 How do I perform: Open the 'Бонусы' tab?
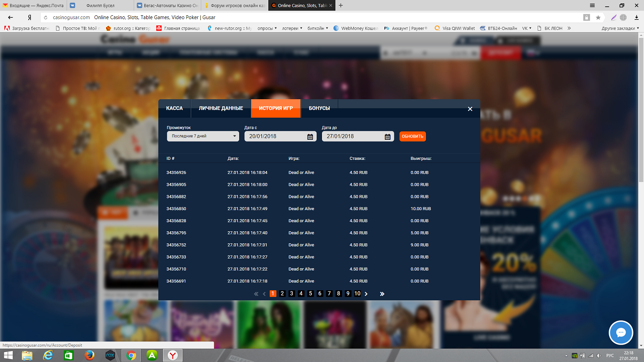320,108
